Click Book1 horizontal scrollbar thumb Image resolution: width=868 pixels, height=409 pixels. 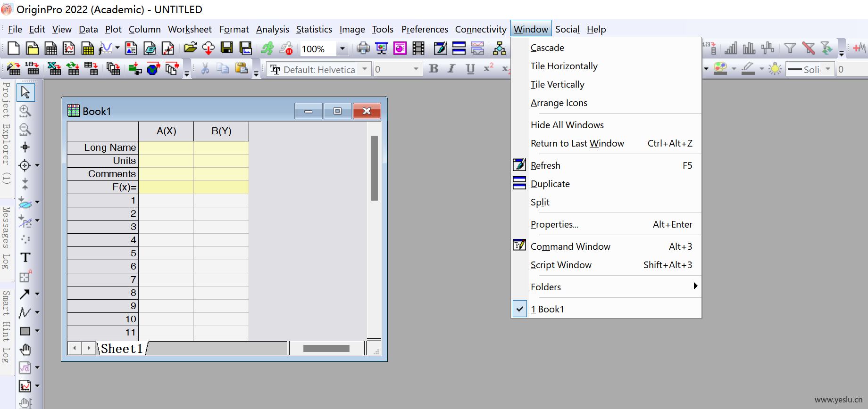click(326, 349)
